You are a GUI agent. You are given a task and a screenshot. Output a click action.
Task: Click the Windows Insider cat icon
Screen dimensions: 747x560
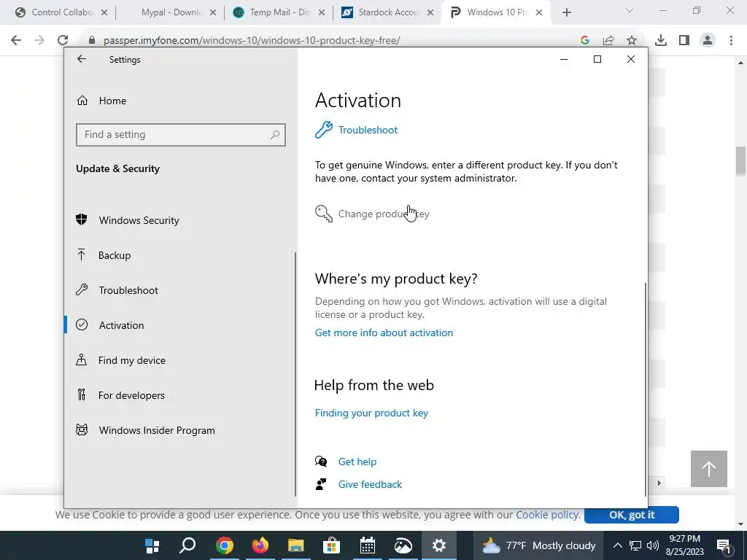pos(82,429)
